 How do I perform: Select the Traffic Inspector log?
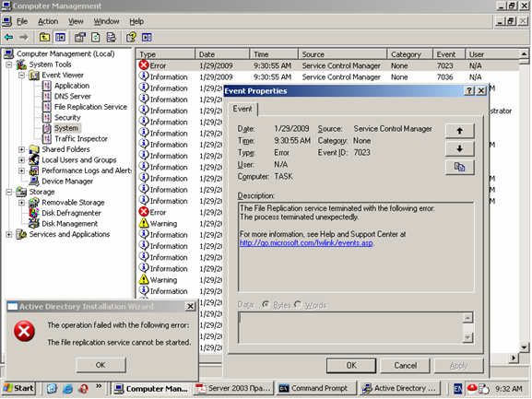pyautogui.click(x=81, y=138)
